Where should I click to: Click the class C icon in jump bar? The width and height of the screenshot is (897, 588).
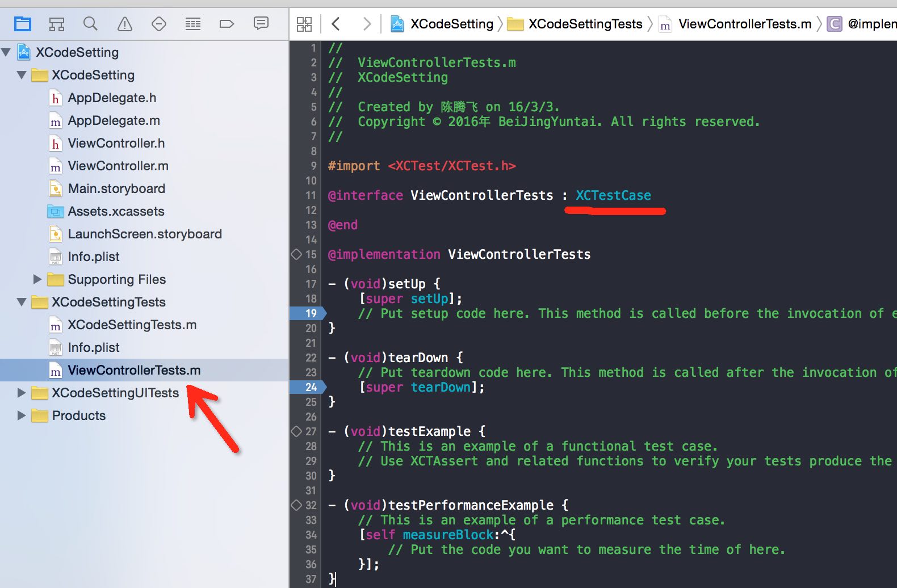834,24
